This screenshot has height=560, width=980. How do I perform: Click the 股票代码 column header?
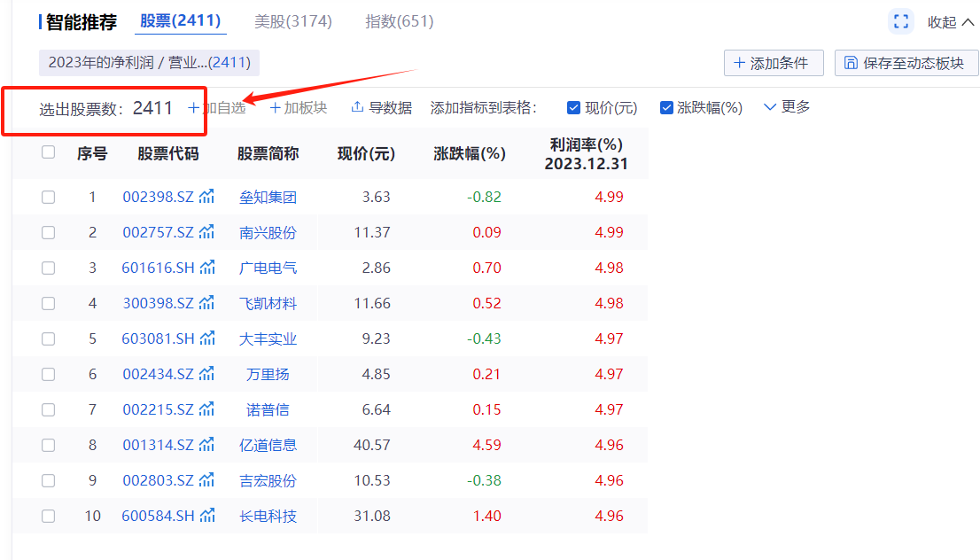pyautogui.click(x=168, y=154)
